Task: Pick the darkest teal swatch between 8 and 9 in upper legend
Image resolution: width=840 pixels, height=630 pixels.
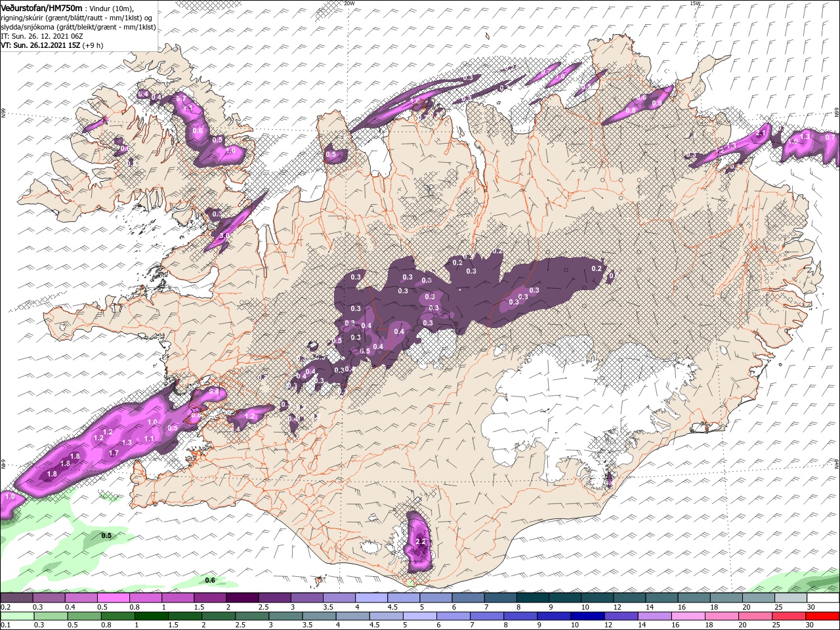Action: (532, 598)
